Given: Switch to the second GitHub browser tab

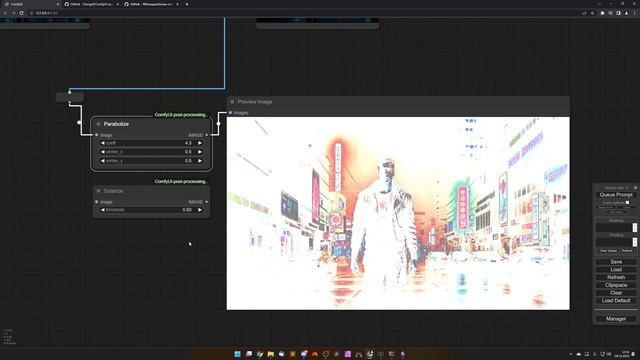Looking at the screenshot, I should tap(91, 4).
